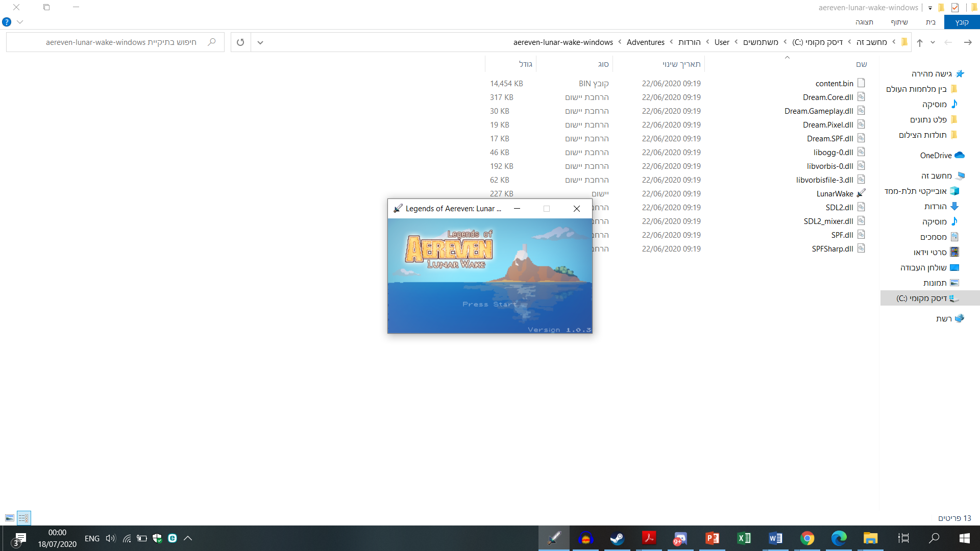This screenshot has width=980, height=551.
Task: Open the volume control in tray
Action: coord(111,538)
